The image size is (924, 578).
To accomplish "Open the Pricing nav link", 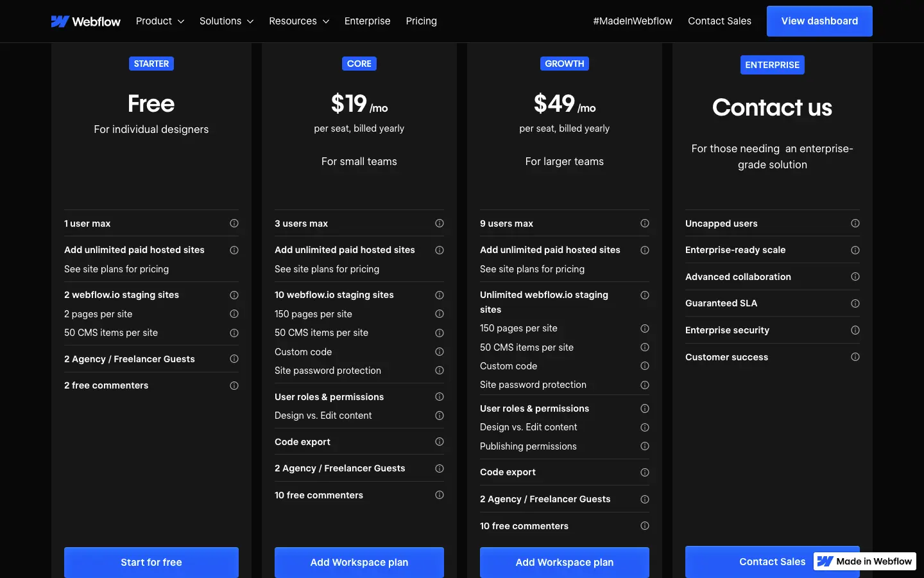I will (x=422, y=21).
